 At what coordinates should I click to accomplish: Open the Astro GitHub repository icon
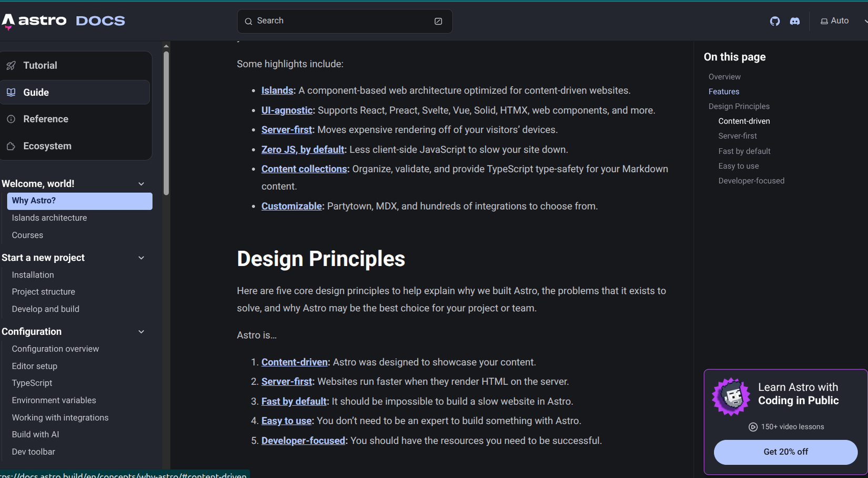click(774, 21)
